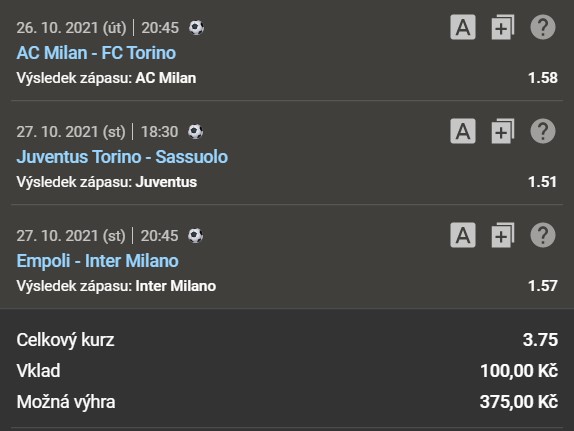This screenshot has height=431, width=574.
Task: Open question mark help for Empoli match
Action: click(x=543, y=235)
